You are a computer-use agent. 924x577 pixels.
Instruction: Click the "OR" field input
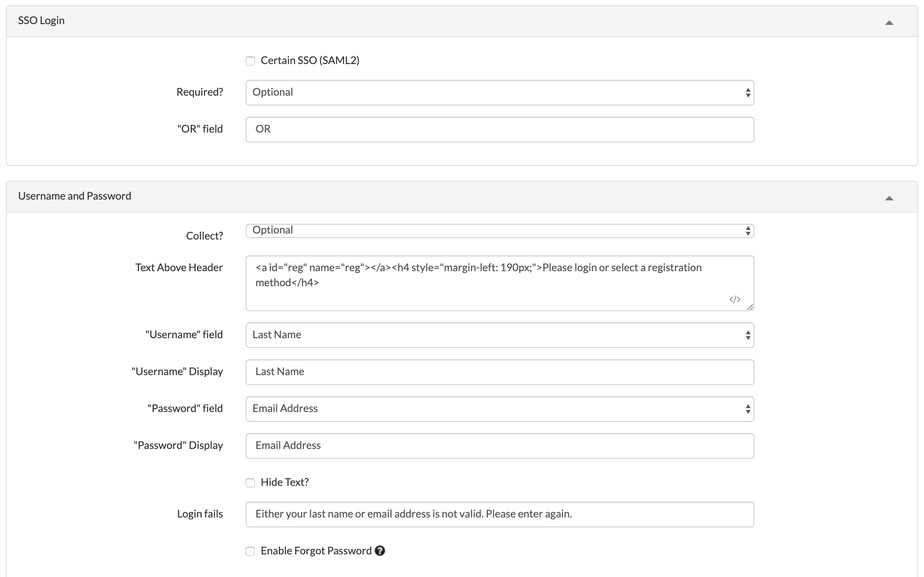[500, 129]
